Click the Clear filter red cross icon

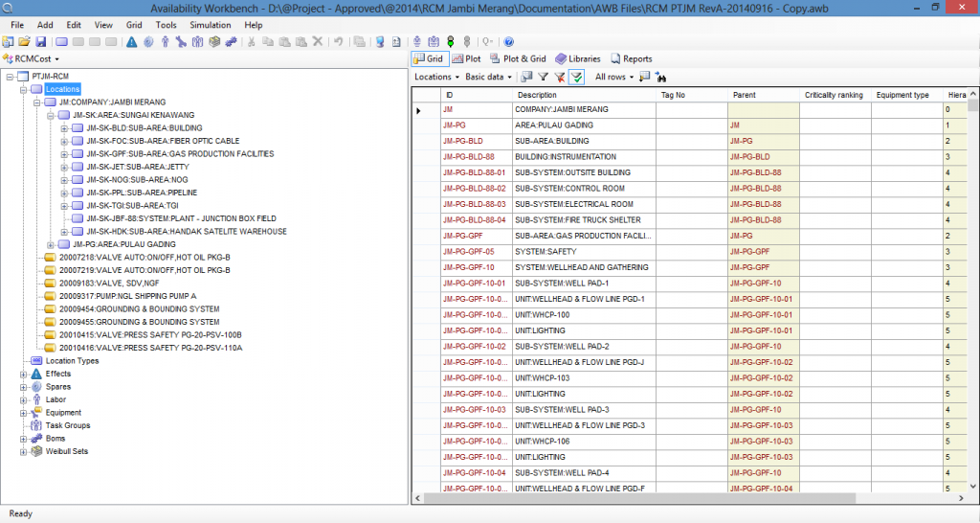click(x=559, y=77)
